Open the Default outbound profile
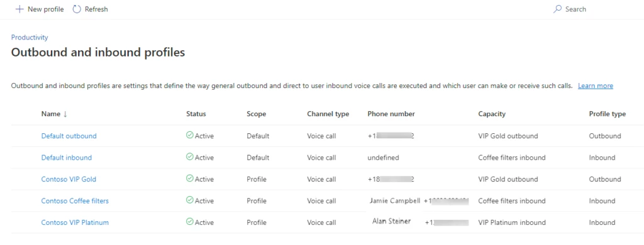This screenshot has width=644, height=245. point(69,136)
